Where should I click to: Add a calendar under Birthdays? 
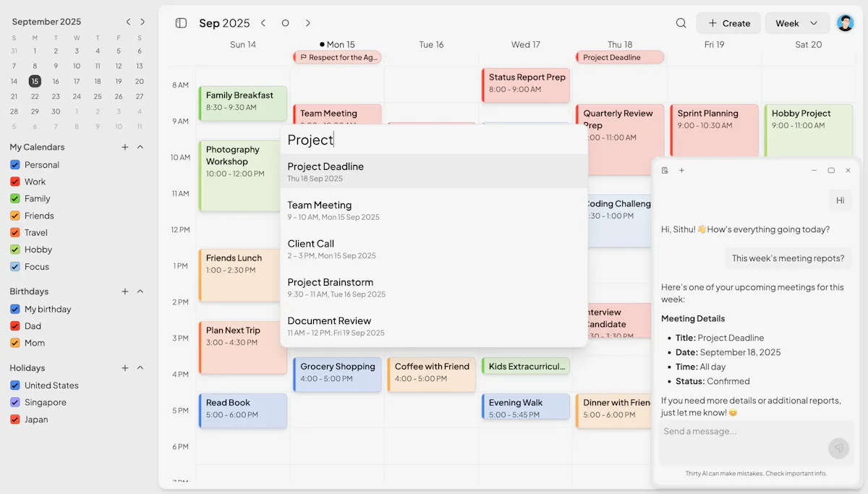(124, 291)
